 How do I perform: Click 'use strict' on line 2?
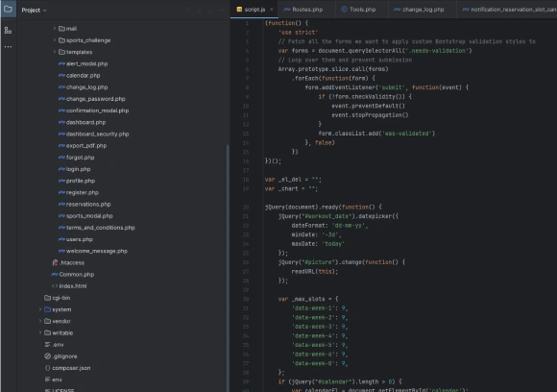click(x=298, y=33)
